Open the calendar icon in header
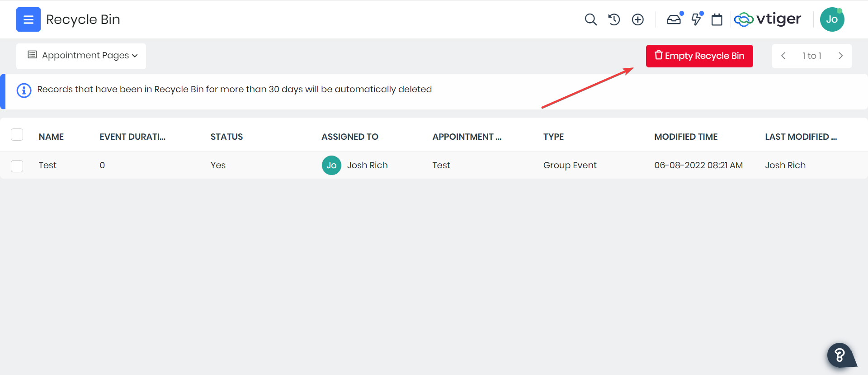The height and width of the screenshot is (375, 868). coord(717,19)
